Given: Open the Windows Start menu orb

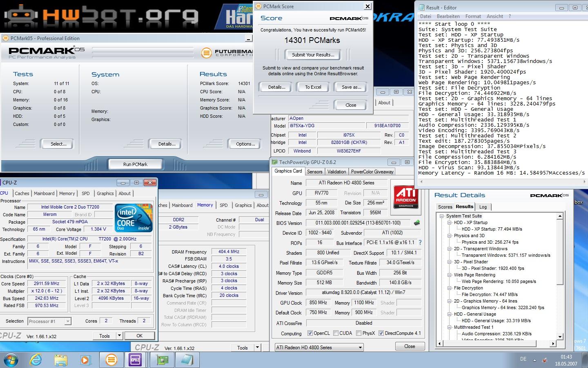Looking at the screenshot, I should click(11, 360).
